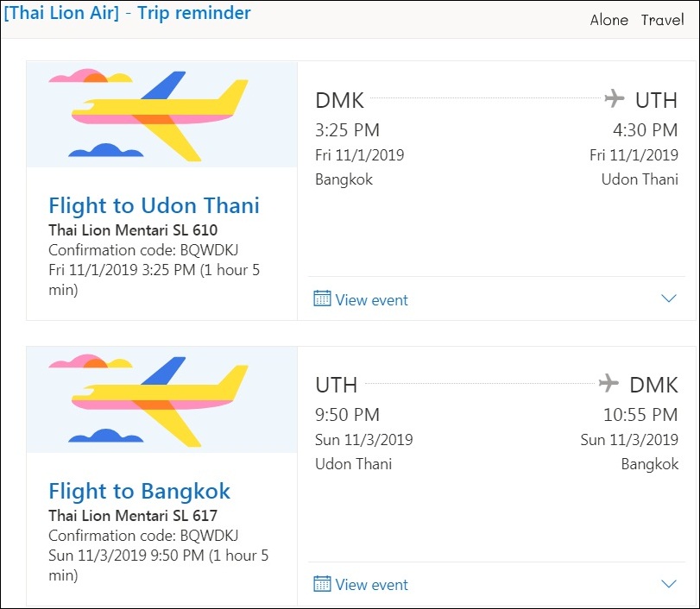Click the DMK departure code in first flight
This screenshot has width=700, height=609.
click(339, 100)
